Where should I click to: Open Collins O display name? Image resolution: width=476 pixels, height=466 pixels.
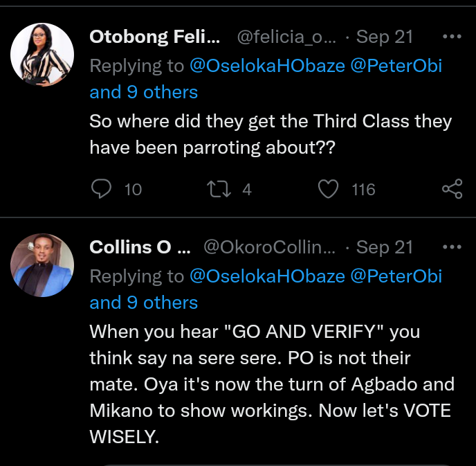pyautogui.click(x=140, y=247)
